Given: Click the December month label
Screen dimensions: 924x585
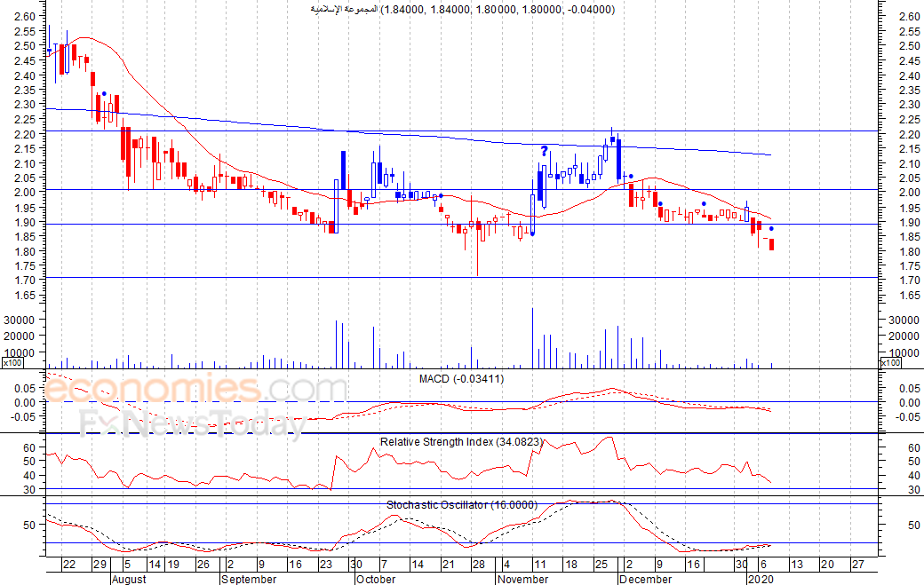Looking at the screenshot, I should point(645,579).
